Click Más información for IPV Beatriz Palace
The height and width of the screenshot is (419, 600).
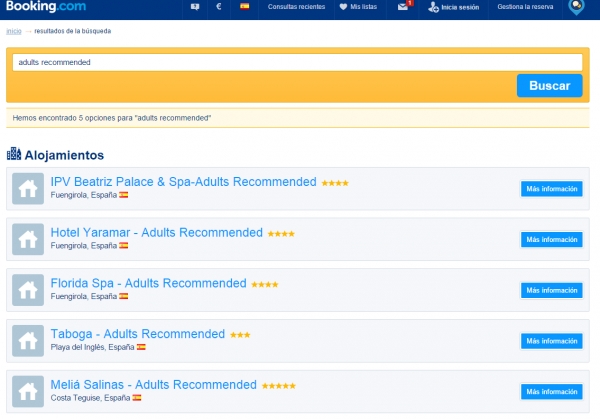551,188
